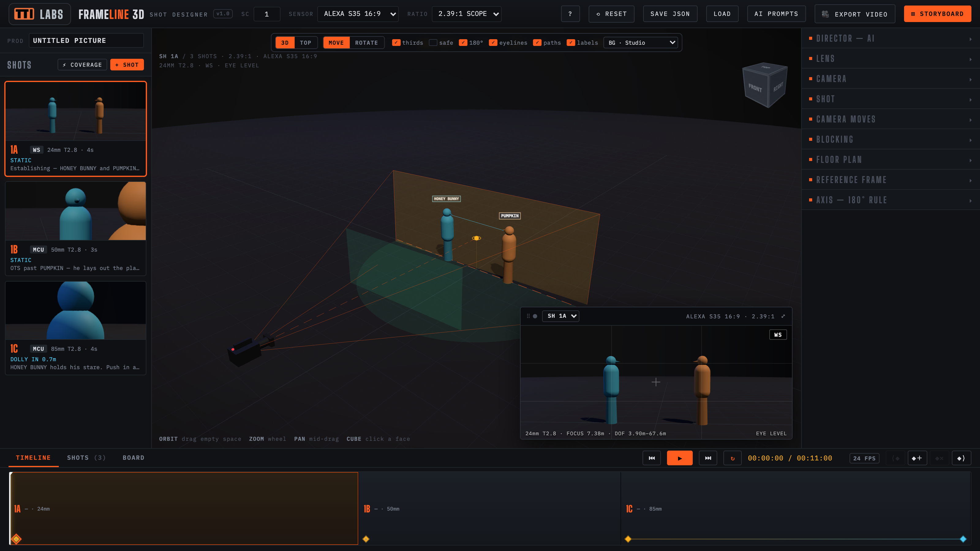Select ROTATE gizmo mode
980x551 pixels.
(366, 43)
